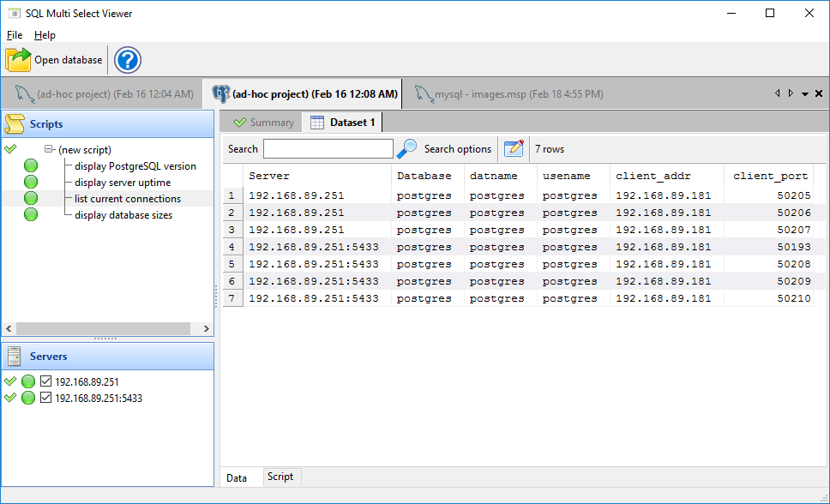The width and height of the screenshot is (830, 504).
Task: Click the blue Help question mark icon
Action: click(128, 60)
